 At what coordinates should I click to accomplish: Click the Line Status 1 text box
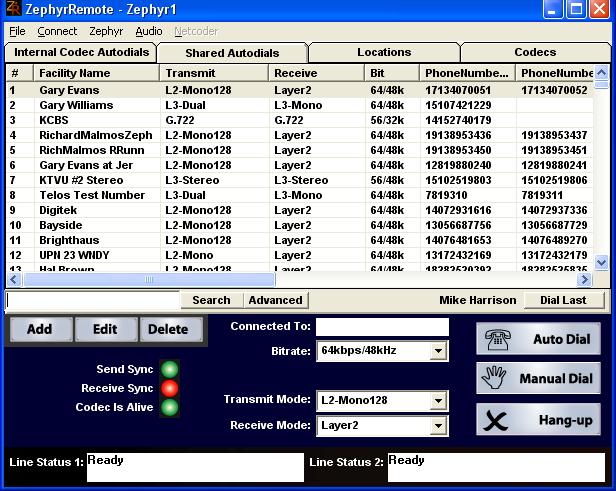pyautogui.click(x=195, y=467)
